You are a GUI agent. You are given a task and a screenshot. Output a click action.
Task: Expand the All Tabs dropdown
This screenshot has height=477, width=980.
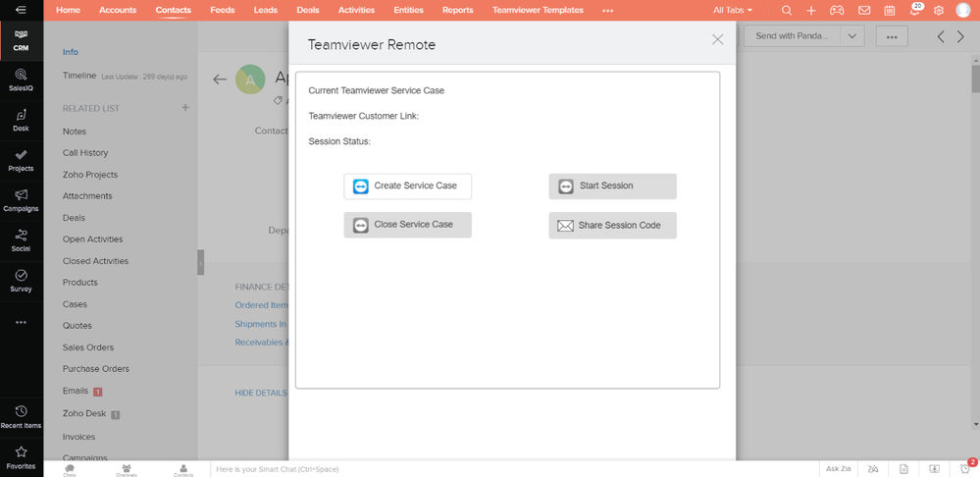tap(733, 11)
